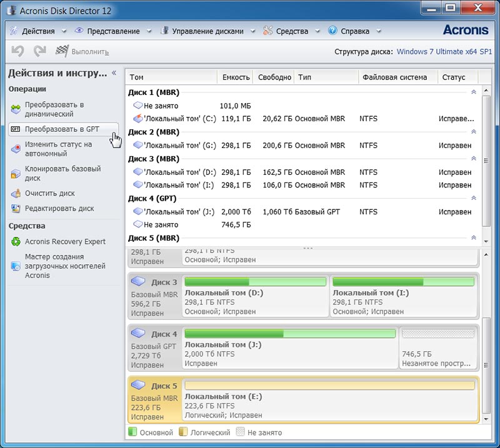500x448 pixels.
Task: Click the Свободно column header
Action: pos(274,77)
